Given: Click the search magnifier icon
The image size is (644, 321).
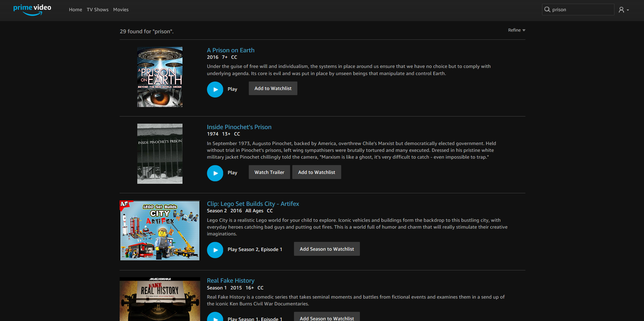Looking at the screenshot, I should [547, 10].
